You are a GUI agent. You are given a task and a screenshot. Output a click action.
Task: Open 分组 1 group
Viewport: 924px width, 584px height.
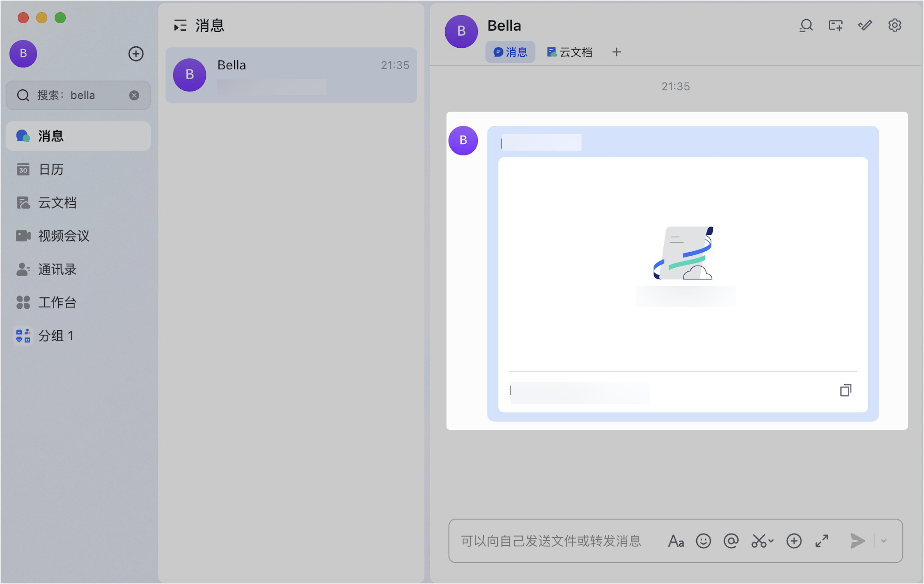[78, 336]
